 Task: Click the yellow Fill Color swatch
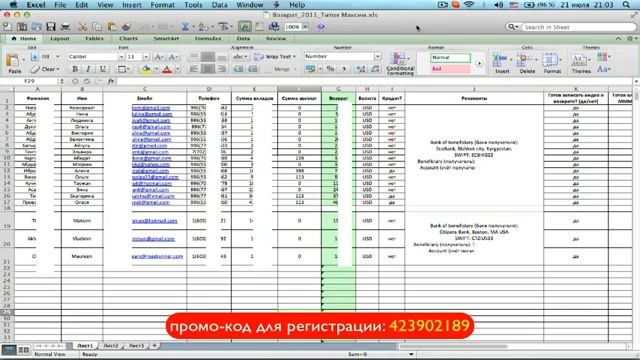click(x=146, y=69)
